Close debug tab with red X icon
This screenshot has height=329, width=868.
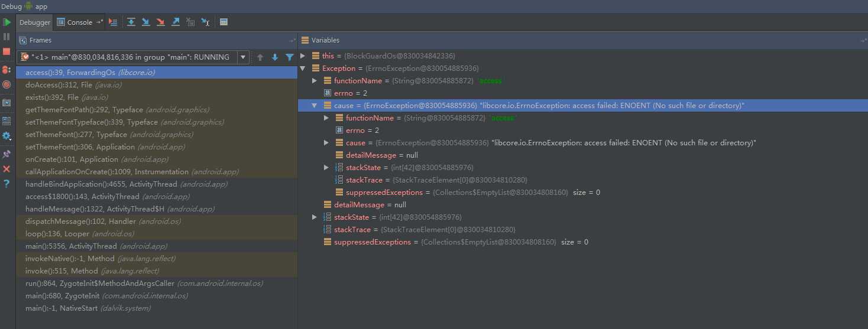pos(7,169)
